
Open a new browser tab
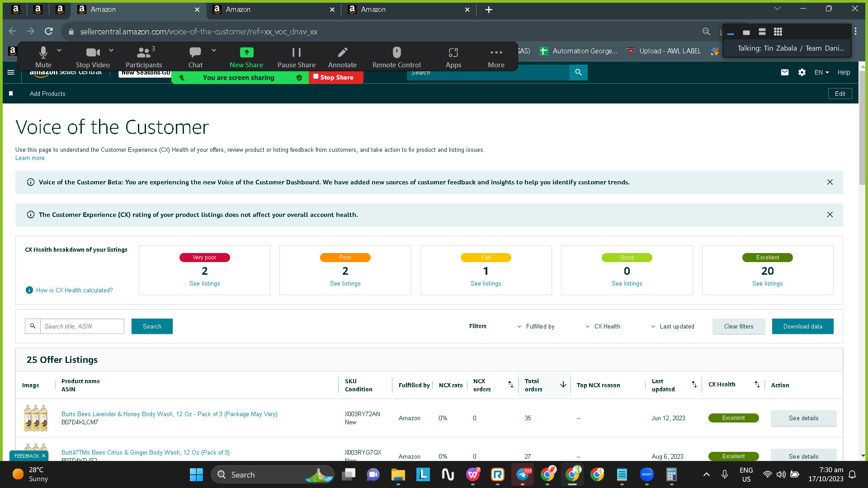[x=489, y=9]
